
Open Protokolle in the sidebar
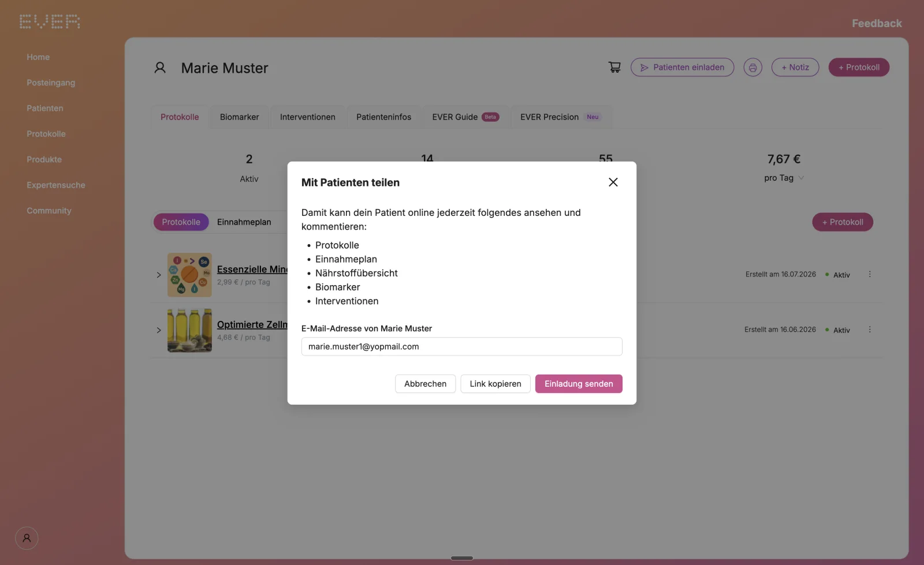click(46, 134)
